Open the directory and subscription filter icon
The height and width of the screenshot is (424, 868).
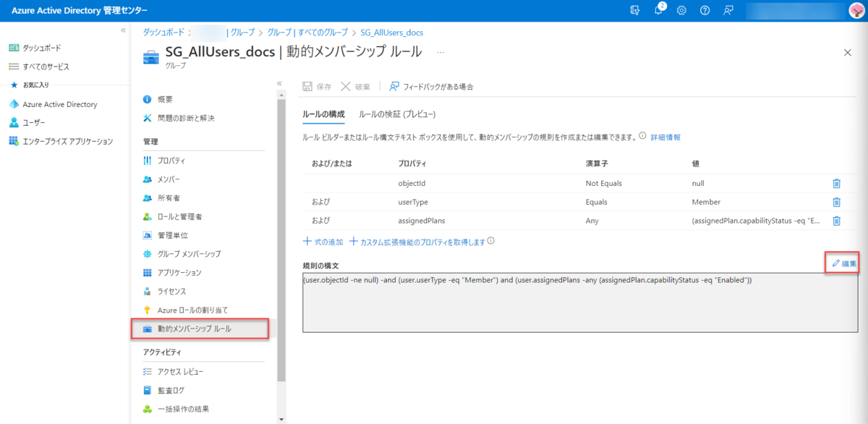(x=635, y=10)
